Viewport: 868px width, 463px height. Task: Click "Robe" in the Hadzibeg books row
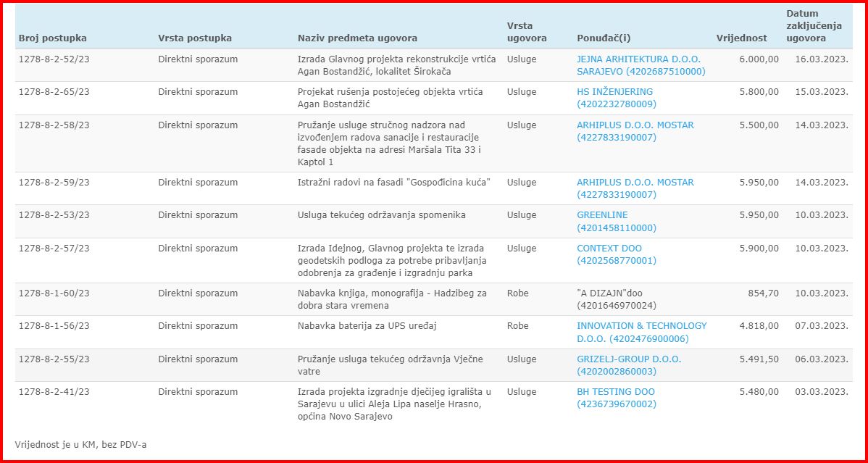coord(517,293)
